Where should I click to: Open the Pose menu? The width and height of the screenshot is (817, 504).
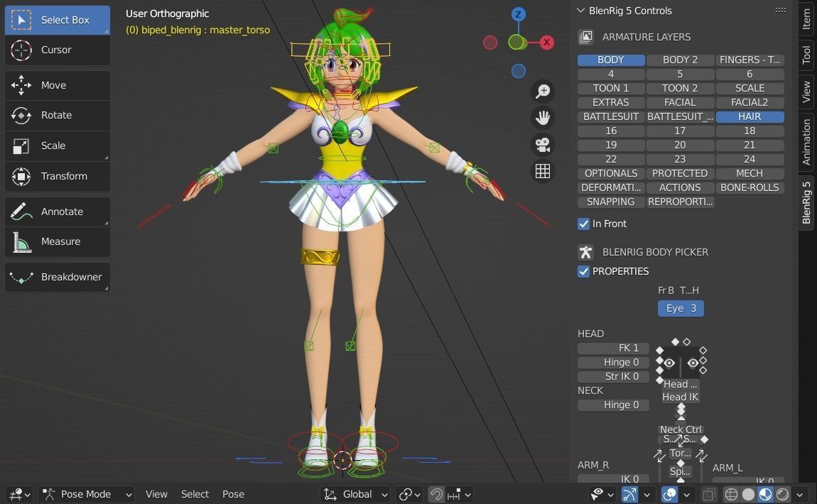coord(234,494)
